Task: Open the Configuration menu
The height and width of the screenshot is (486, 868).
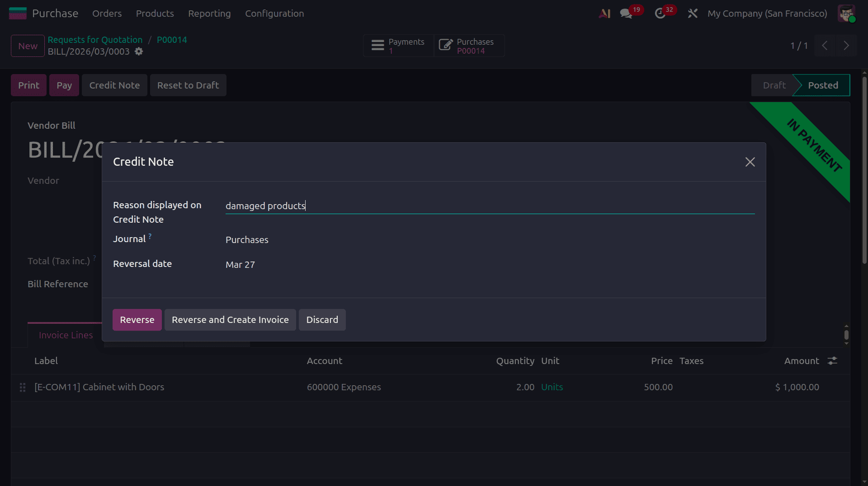Action: 274,14
